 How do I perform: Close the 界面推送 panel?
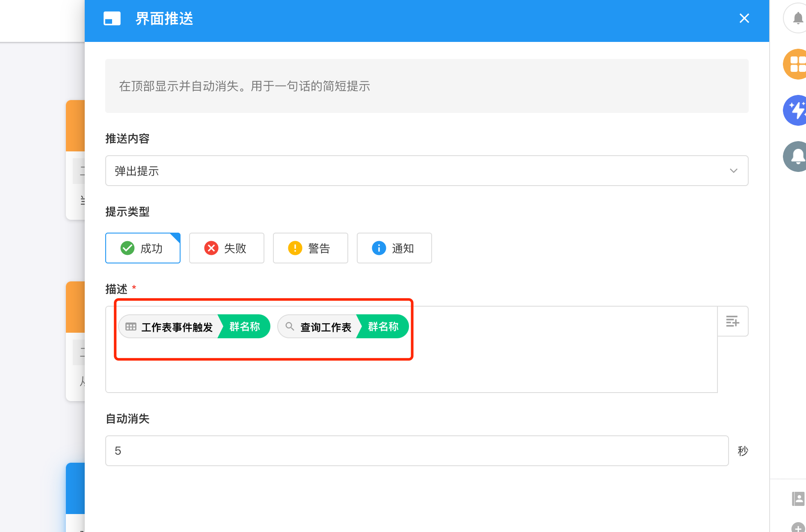click(x=744, y=18)
